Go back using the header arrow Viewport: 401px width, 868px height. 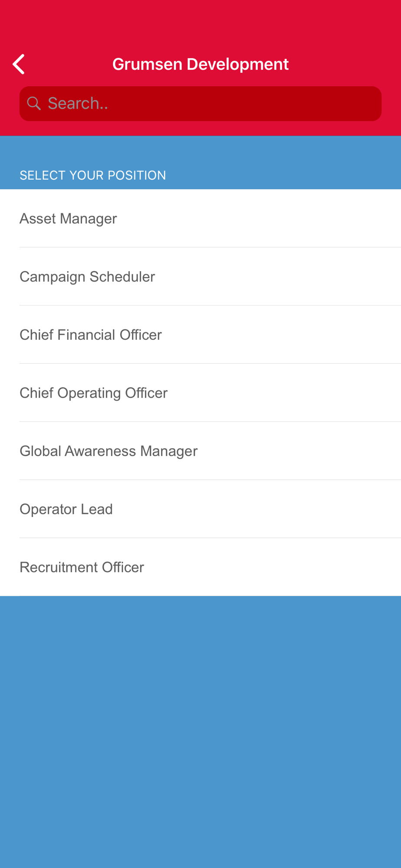click(19, 64)
